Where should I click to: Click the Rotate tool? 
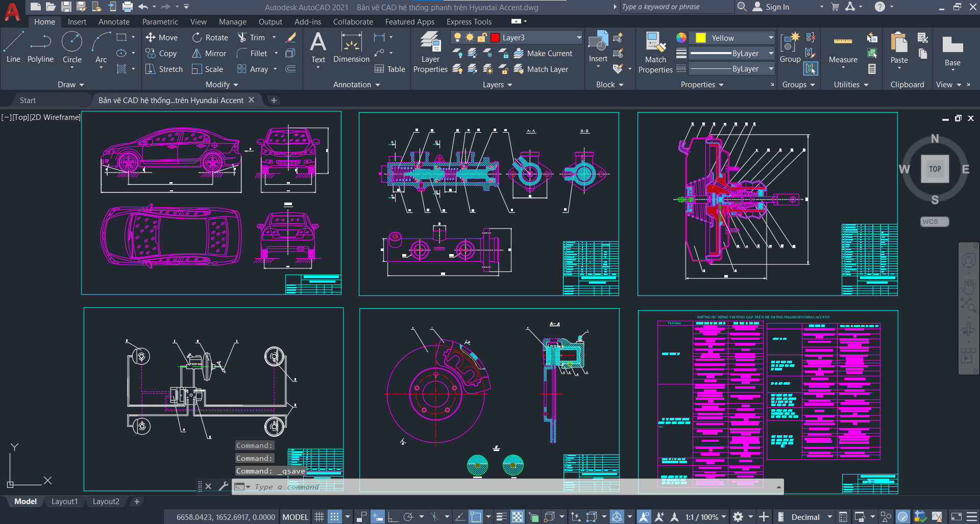coord(210,37)
